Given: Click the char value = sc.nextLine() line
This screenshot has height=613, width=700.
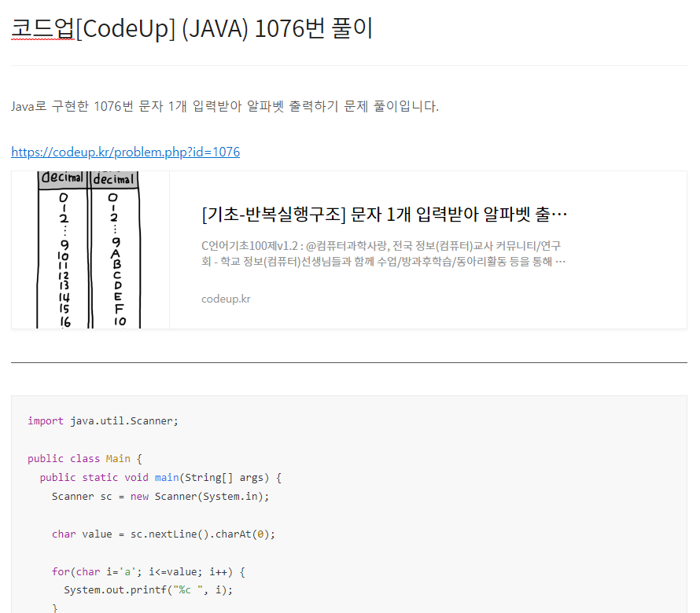Looking at the screenshot, I should point(164,534).
